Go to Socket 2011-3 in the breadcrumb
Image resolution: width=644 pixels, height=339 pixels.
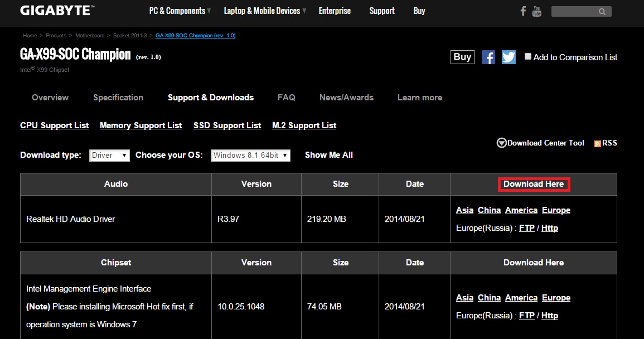[x=130, y=36]
